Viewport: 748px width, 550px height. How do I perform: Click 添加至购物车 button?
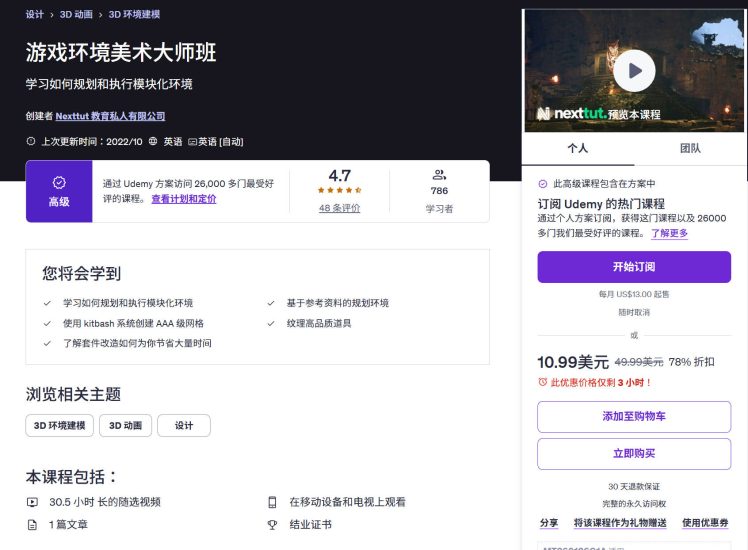[634, 417]
